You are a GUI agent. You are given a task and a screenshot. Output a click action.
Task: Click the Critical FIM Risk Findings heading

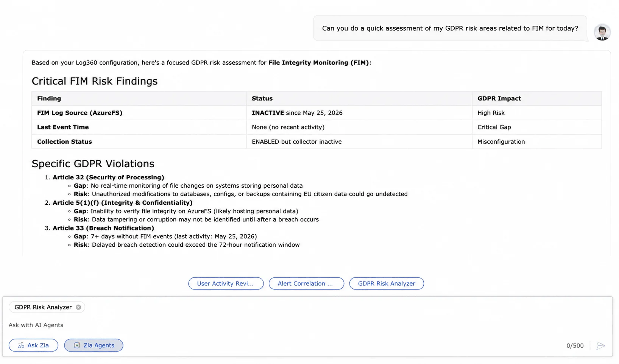click(x=95, y=81)
